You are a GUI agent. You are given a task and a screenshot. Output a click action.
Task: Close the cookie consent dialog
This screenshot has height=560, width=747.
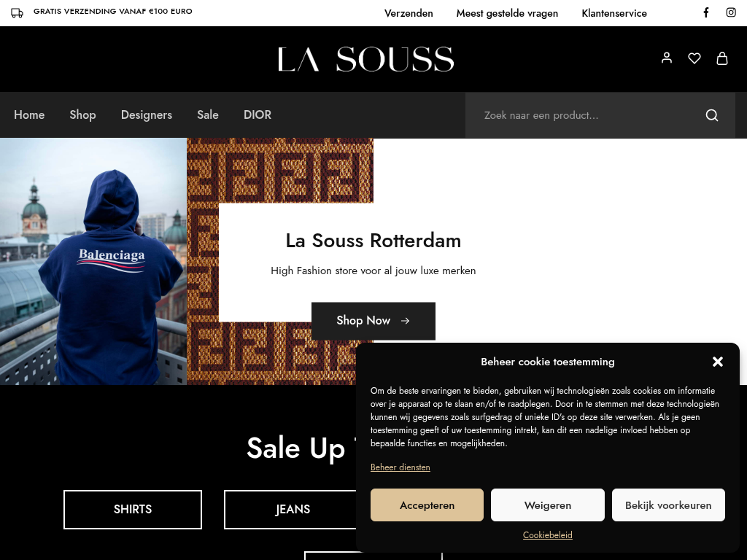click(x=718, y=362)
